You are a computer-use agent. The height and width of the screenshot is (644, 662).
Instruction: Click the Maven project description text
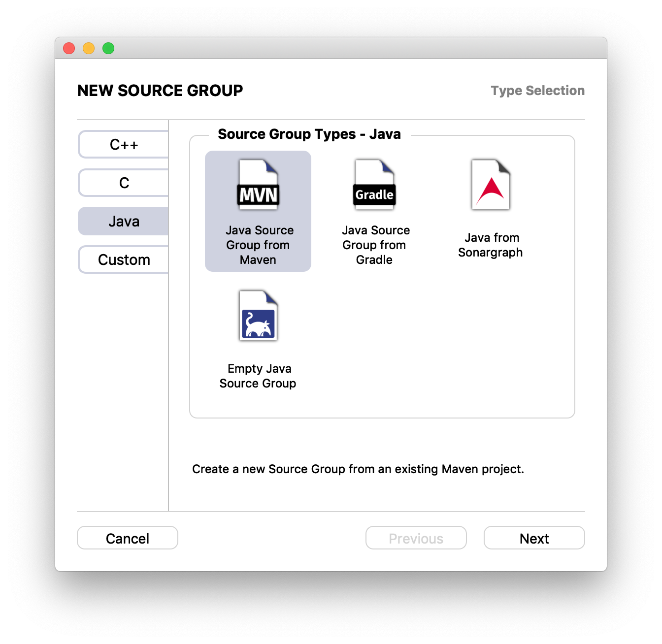click(358, 469)
